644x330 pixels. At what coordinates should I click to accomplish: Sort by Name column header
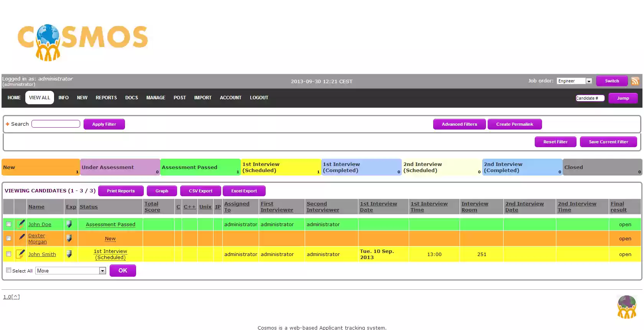(x=36, y=207)
